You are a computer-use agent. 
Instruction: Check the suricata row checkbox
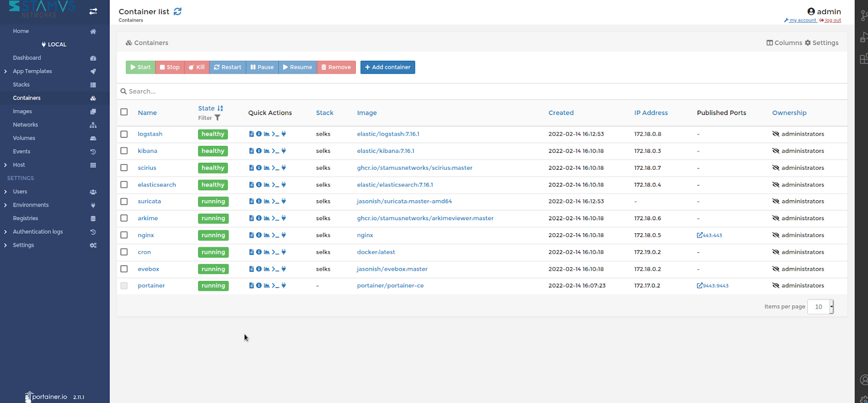coord(124,201)
